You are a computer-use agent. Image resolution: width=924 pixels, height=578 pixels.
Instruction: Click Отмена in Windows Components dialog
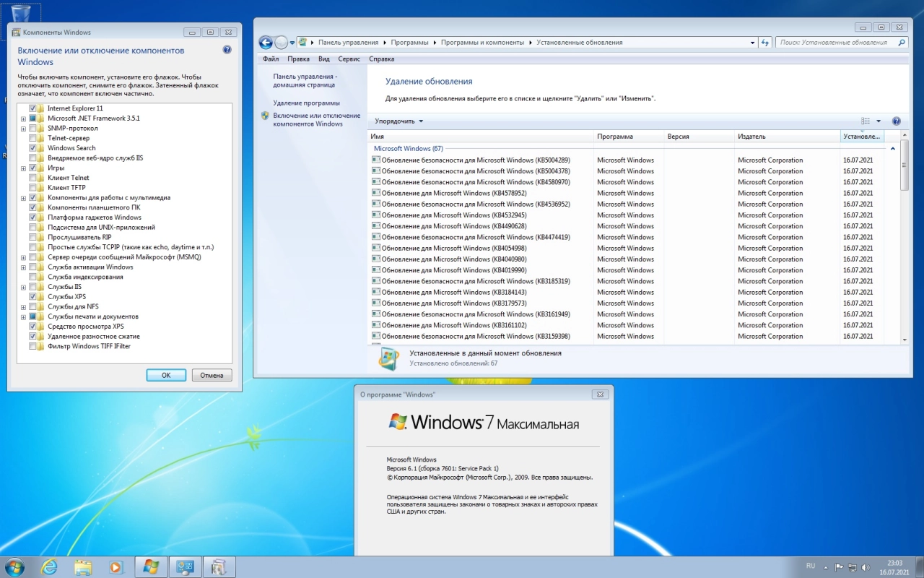tap(212, 375)
